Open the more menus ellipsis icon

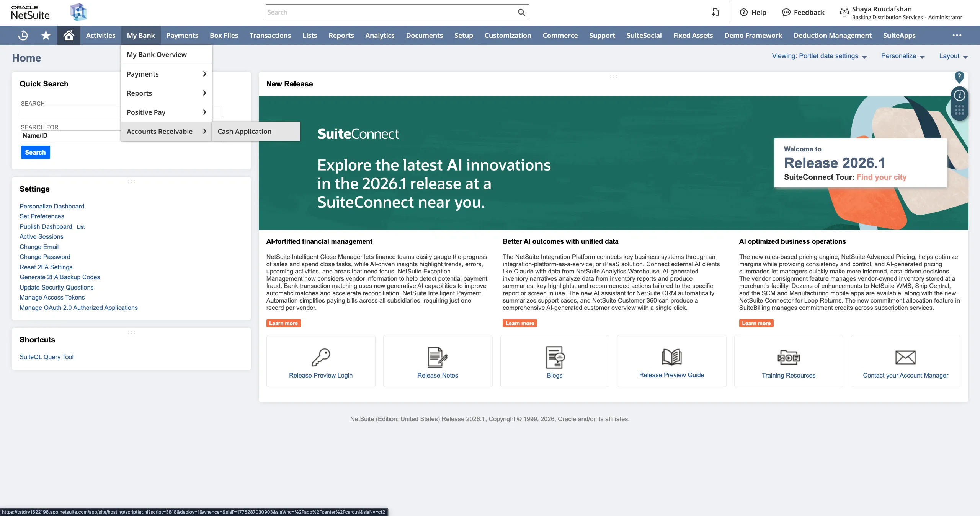point(957,35)
